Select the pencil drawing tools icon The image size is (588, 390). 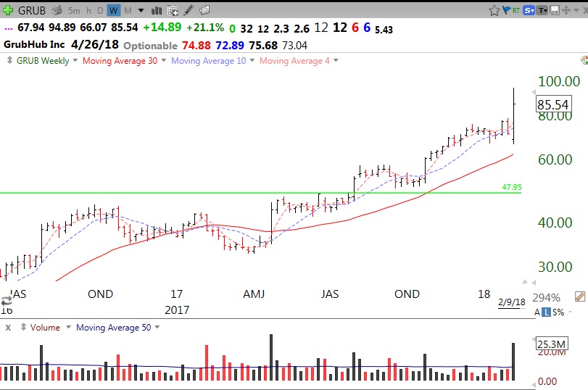point(189,10)
